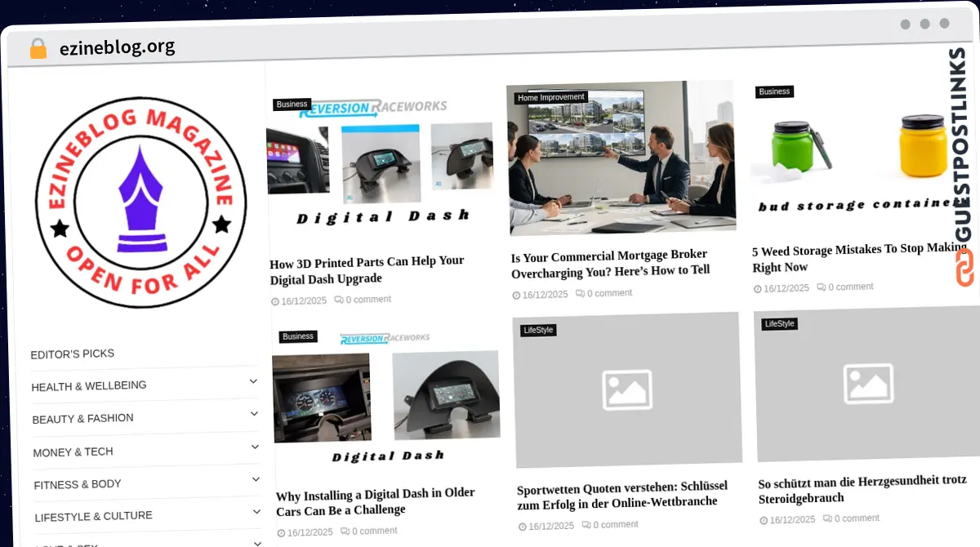Click clock icon under Sportwetten post
The image size is (980, 547).
[523, 527]
